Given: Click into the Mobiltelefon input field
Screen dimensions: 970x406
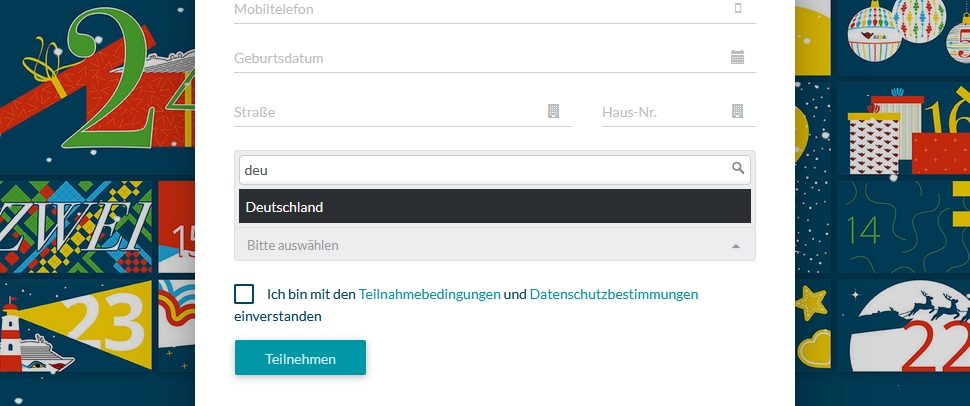Looking at the screenshot, I should (x=470, y=9).
